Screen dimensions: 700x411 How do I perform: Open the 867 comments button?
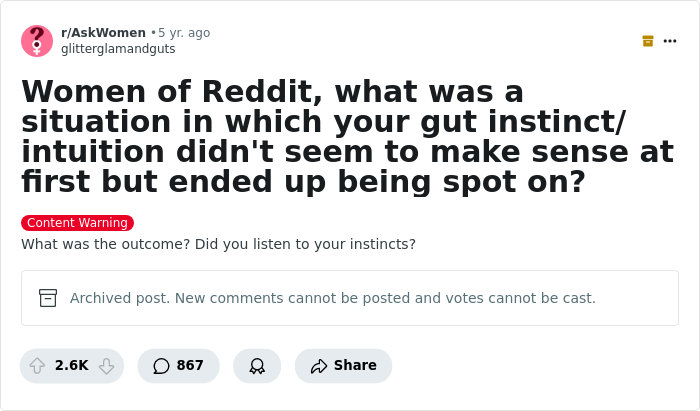178,366
